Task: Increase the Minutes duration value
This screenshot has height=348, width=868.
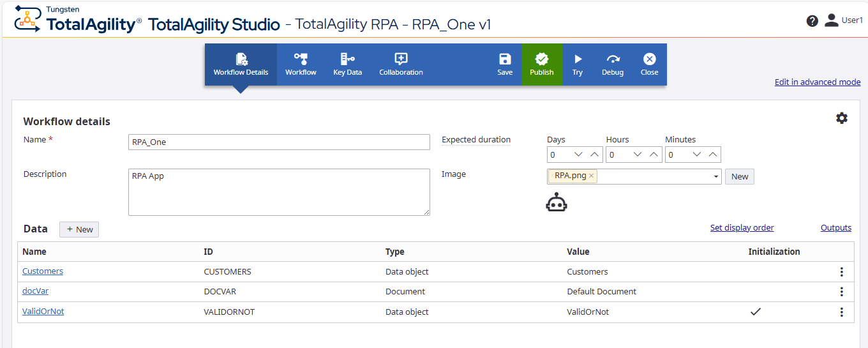Action: (713, 155)
